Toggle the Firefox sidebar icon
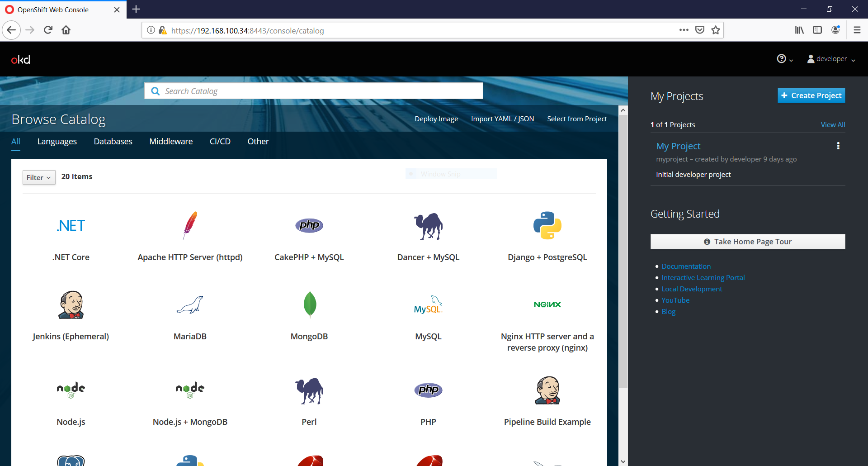Screen dimensions: 868x466 (817, 30)
